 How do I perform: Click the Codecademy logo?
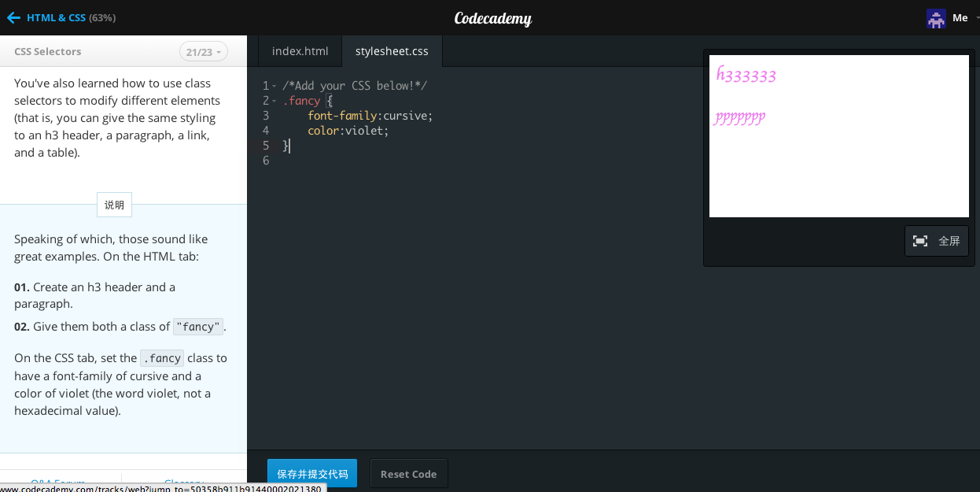pos(492,17)
